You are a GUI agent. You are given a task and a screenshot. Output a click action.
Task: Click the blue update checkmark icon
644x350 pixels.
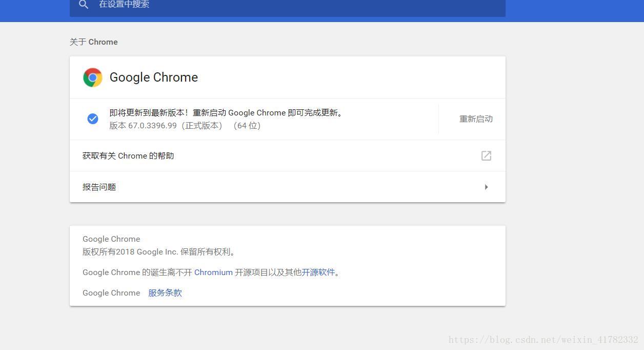93,119
